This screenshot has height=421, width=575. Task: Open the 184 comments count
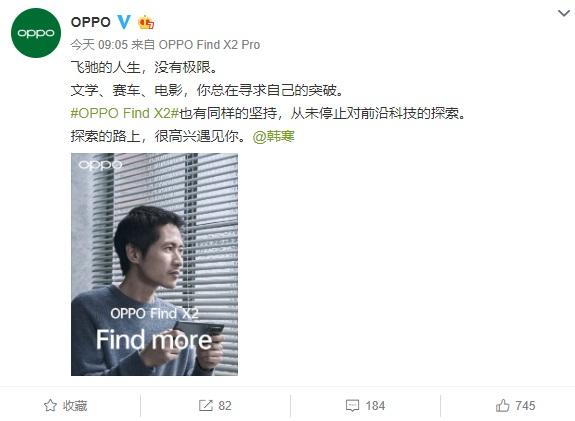(x=375, y=406)
